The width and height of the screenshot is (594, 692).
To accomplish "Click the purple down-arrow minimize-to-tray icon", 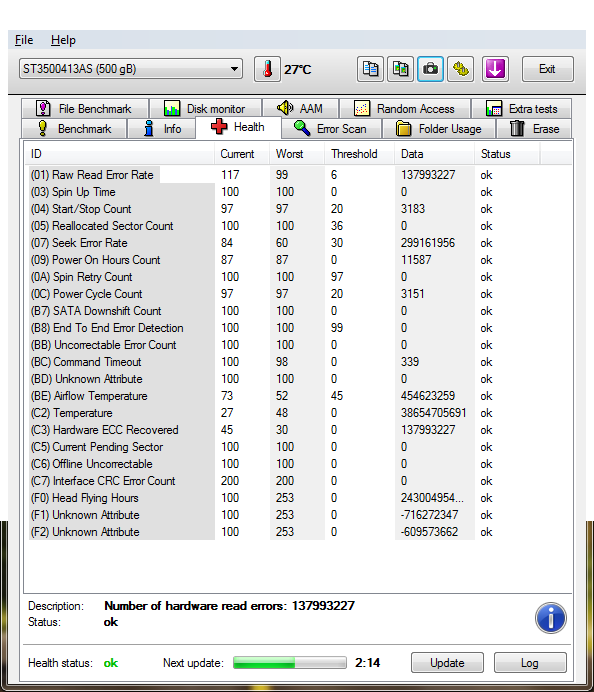I will [495, 69].
